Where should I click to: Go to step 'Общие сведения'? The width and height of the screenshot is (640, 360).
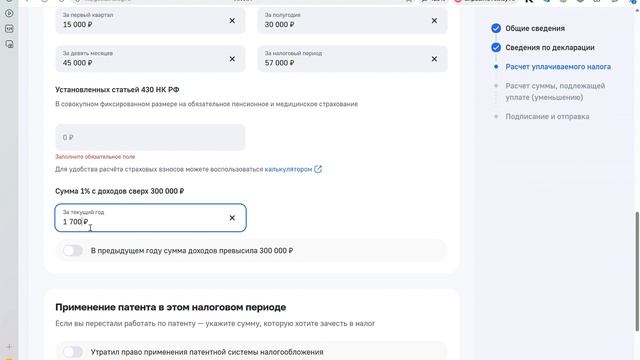[x=535, y=28]
